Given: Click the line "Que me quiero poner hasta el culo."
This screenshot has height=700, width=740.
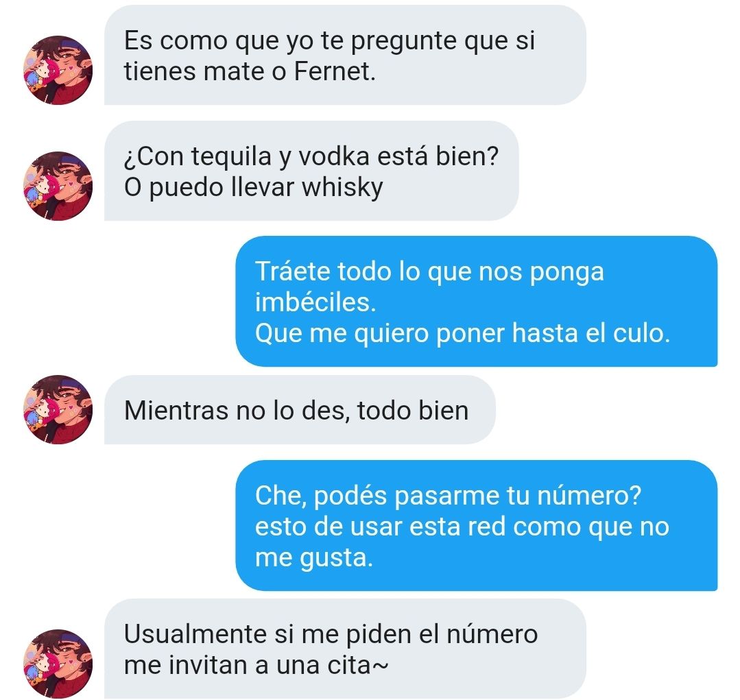Looking at the screenshot, I should pyautogui.click(x=462, y=333).
